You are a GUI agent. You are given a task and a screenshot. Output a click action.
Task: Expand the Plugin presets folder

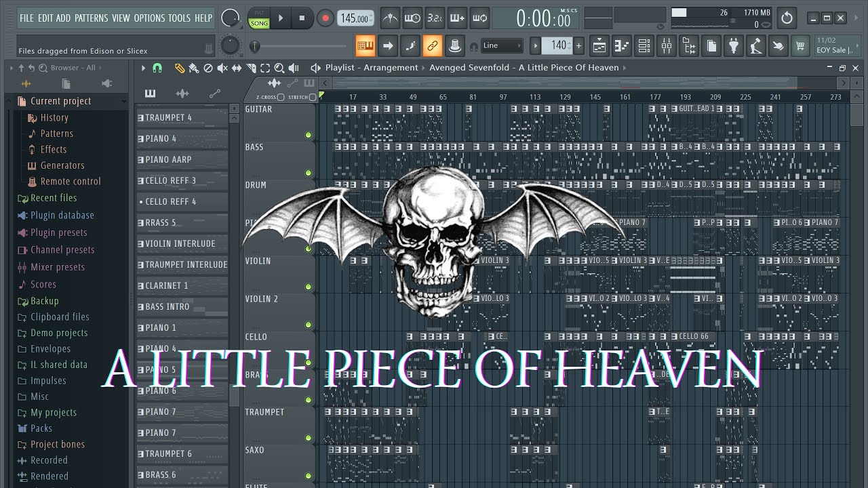point(59,232)
